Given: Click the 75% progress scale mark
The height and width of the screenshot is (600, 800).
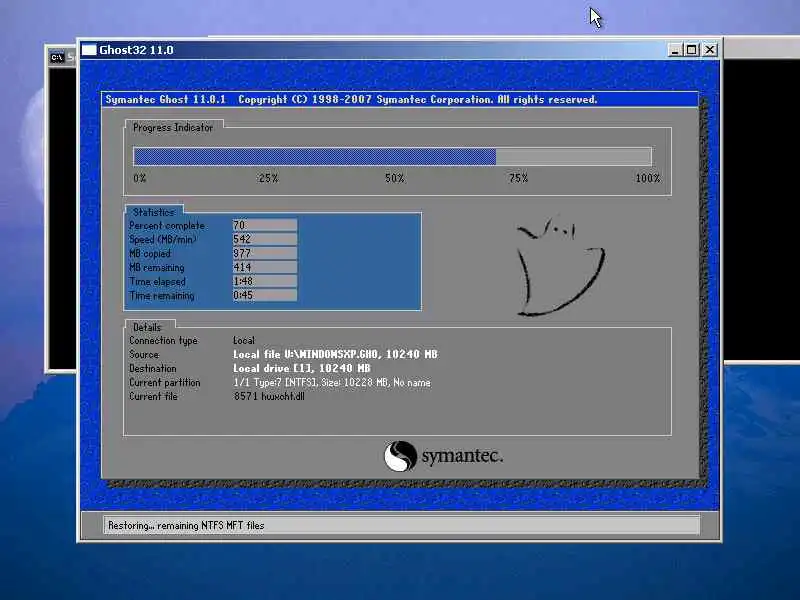Looking at the screenshot, I should pyautogui.click(x=518, y=178).
